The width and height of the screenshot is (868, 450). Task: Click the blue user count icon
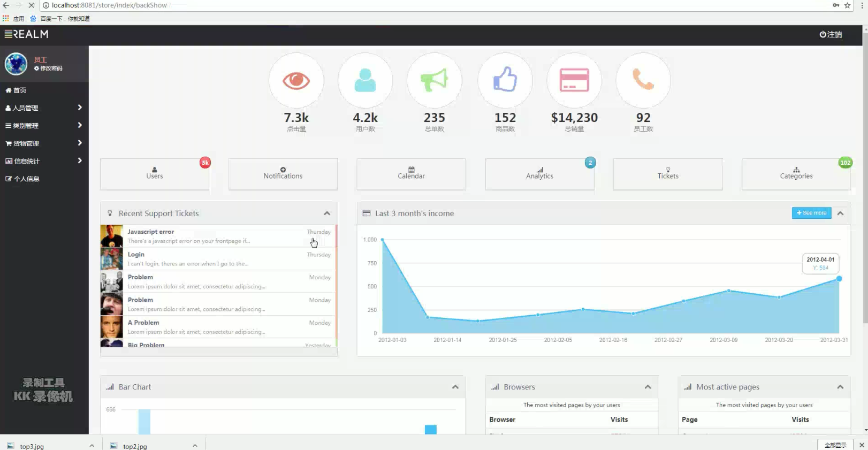point(365,80)
